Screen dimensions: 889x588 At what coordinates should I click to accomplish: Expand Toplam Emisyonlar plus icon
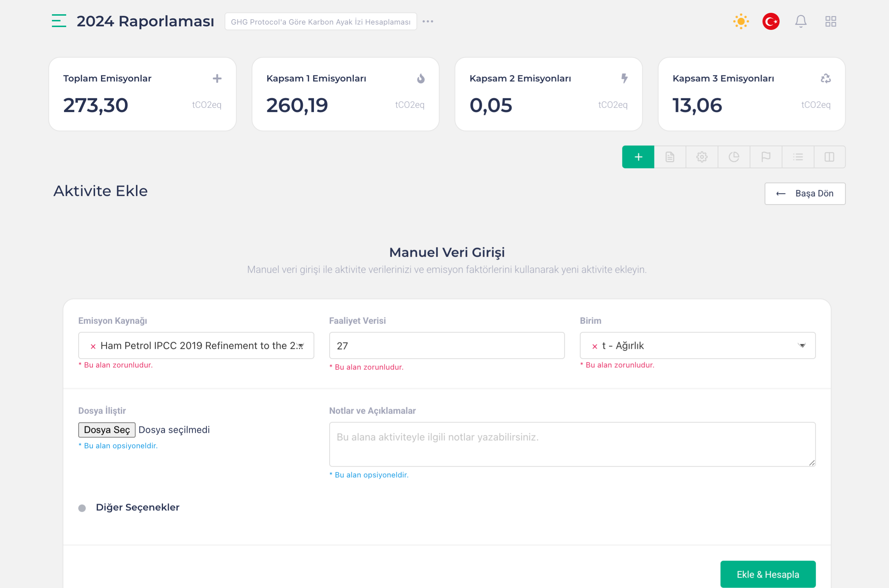click(x=217, y=78)
